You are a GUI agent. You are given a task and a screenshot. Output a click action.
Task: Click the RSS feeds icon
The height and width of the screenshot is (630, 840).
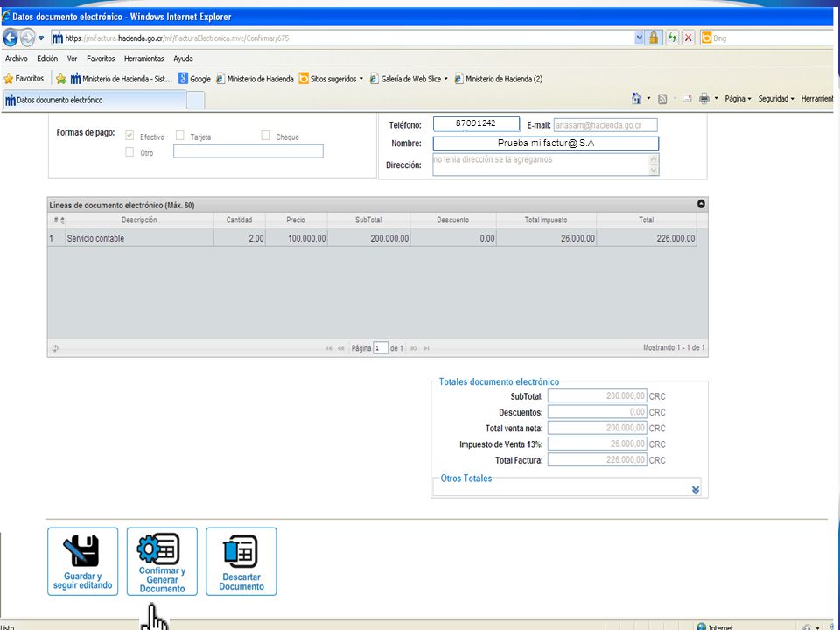(662, 99)
